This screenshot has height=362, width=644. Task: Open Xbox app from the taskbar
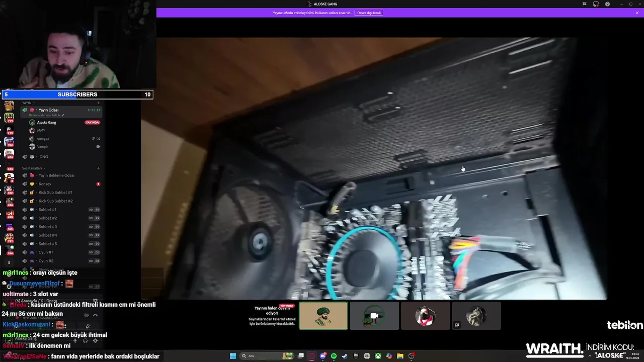point(378,356)
